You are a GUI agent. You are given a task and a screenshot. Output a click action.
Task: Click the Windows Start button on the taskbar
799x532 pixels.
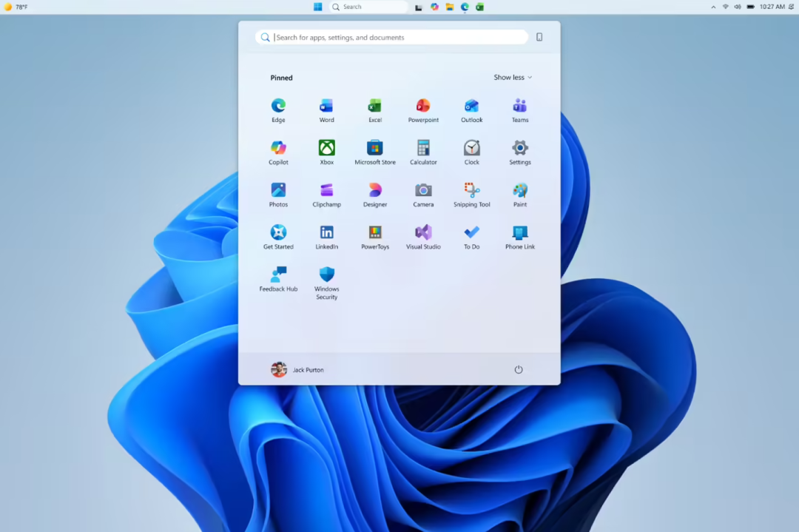coord(318,7)
